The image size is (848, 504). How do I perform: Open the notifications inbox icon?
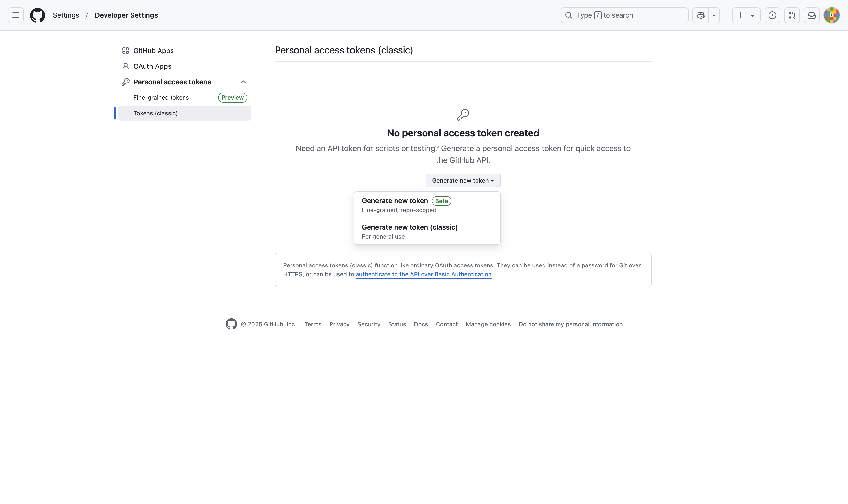811,15
